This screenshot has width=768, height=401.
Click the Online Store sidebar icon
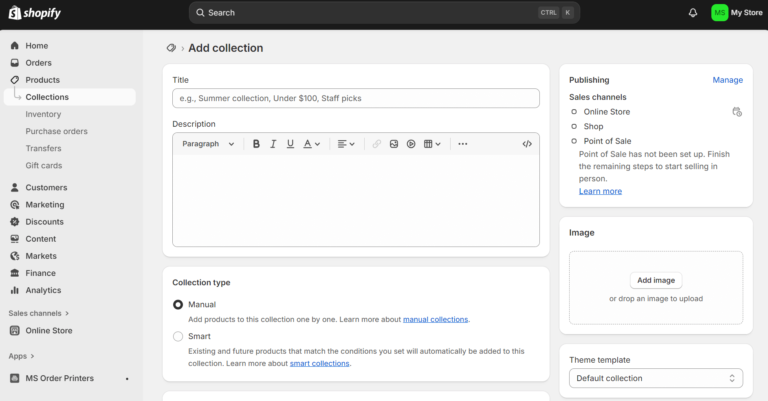click(x=15, y=330)
